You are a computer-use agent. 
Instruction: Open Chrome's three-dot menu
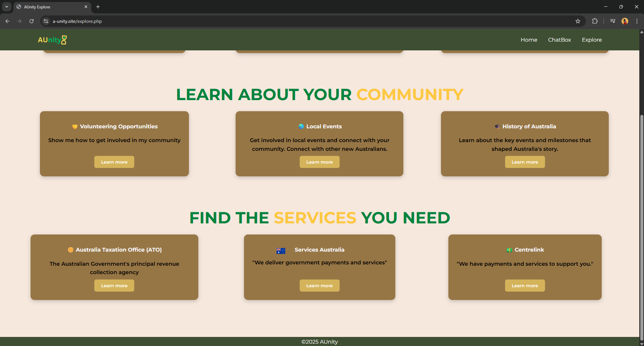coord(637,21)
